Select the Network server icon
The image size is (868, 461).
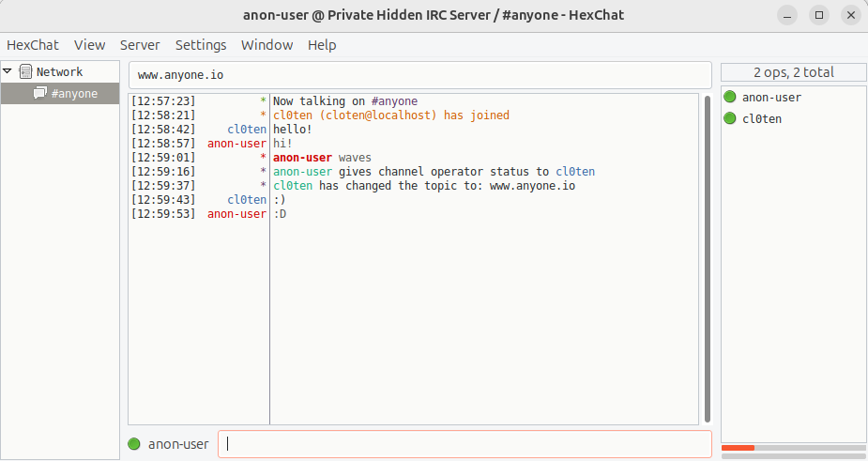[x=25, y=71]
